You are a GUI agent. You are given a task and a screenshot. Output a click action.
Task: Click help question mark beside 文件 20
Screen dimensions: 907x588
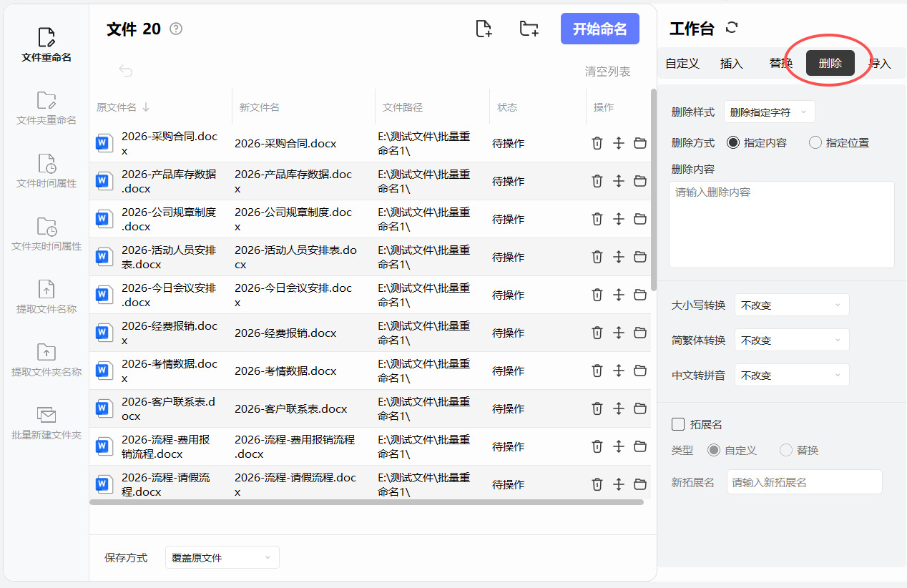[x=176, y=29]
